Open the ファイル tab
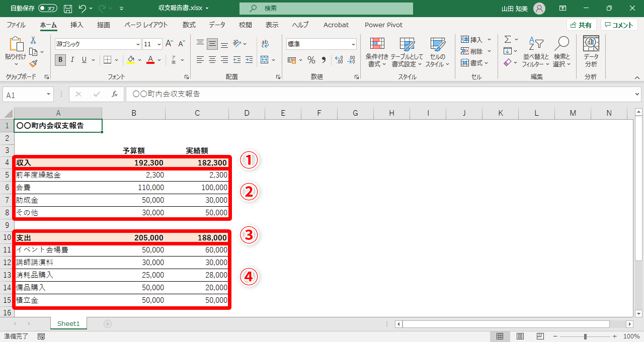 [x=16, y=25]
